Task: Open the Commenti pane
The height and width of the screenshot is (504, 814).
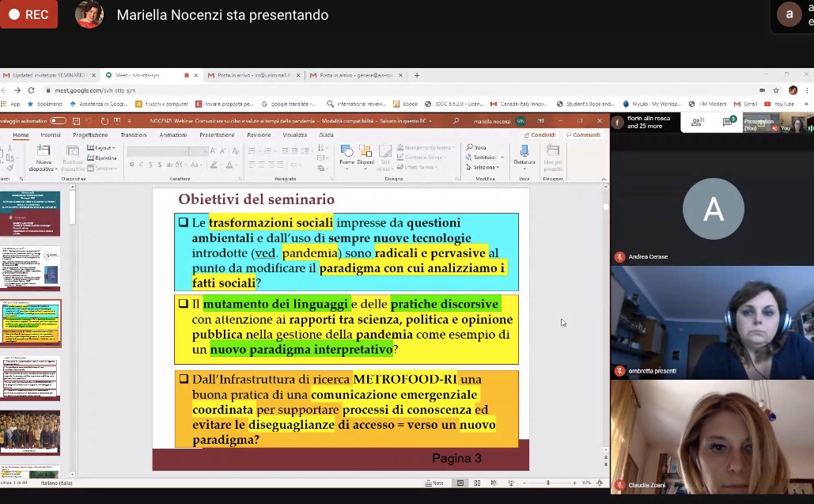Action: coord(583,135)
